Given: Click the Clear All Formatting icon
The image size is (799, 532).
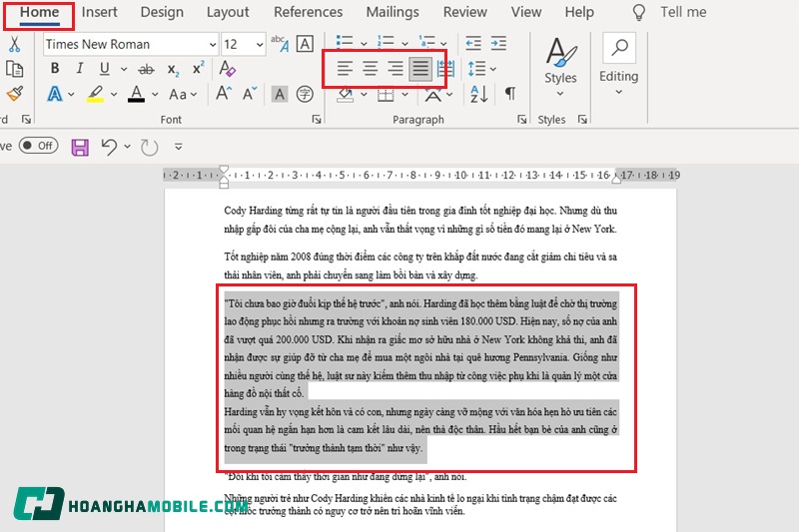Looking at the screenshot, I should 227,69.
